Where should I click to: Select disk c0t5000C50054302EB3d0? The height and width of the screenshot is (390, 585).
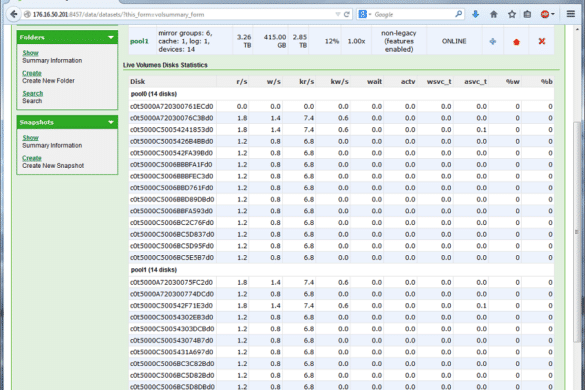172,317
